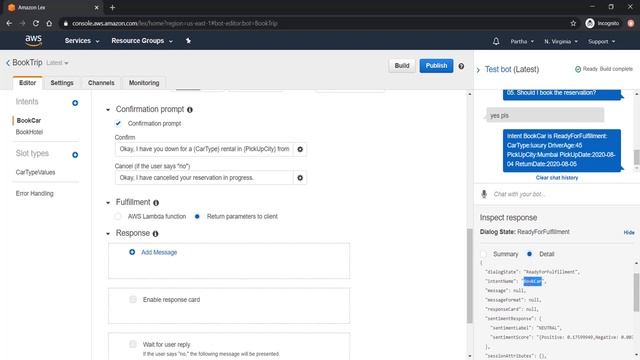
Task: Check Wait for user reply checkbox
Action: click(133, 344)
